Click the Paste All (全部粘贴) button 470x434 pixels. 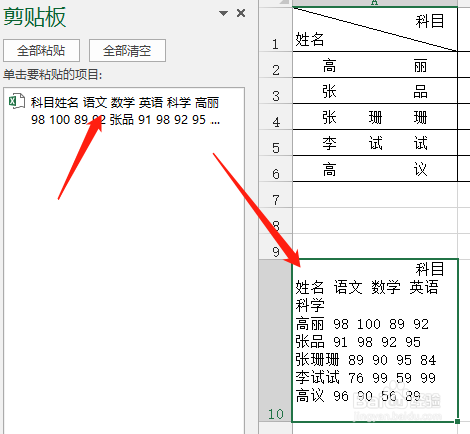(x=41, y=51)
